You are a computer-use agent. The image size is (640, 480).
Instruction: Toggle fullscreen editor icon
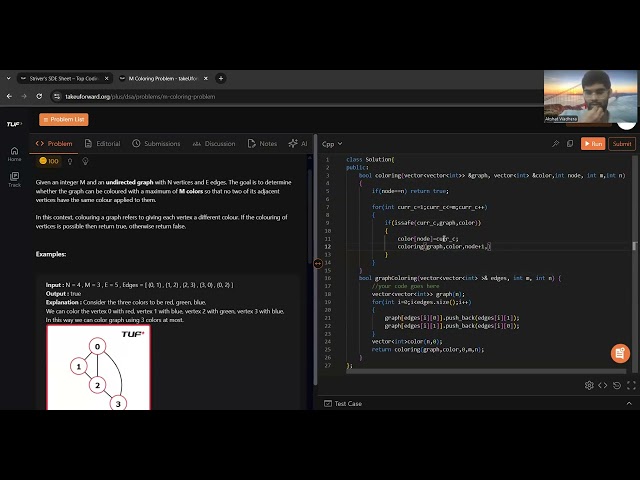[631, 385]
